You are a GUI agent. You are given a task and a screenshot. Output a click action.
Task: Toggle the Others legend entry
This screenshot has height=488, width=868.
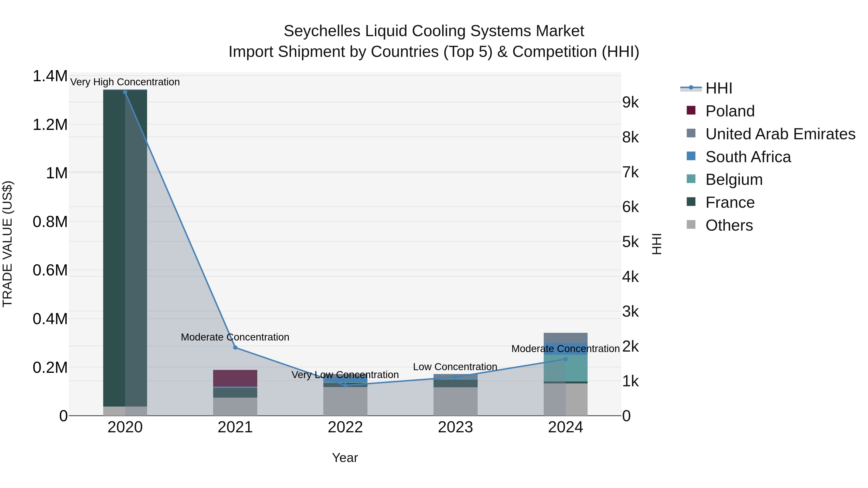719,225
